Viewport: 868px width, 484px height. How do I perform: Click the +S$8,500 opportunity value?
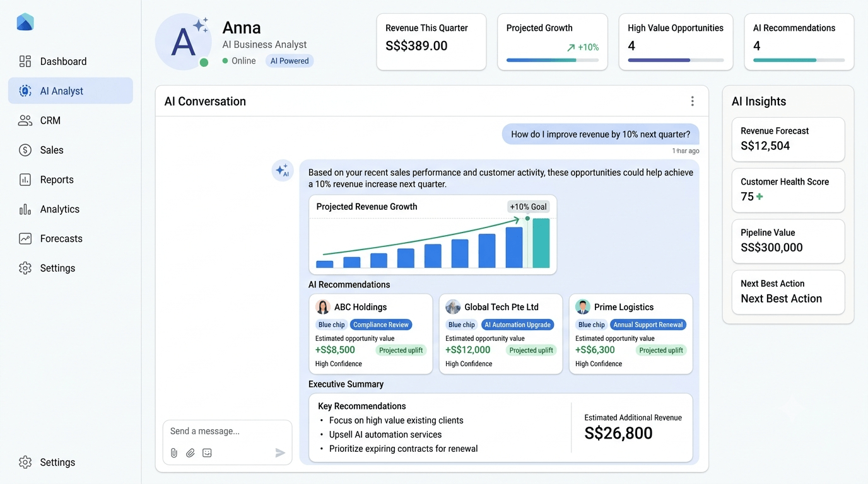click(x=335, y=350)
